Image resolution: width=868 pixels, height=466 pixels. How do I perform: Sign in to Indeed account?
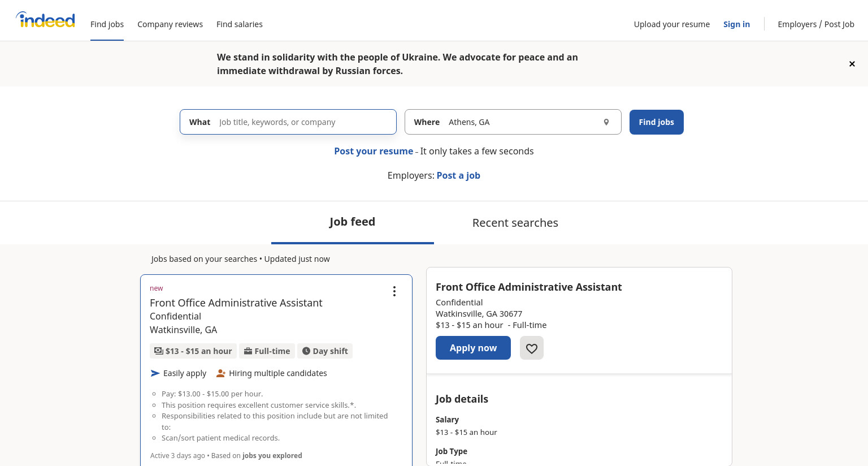tap(736, 24)
